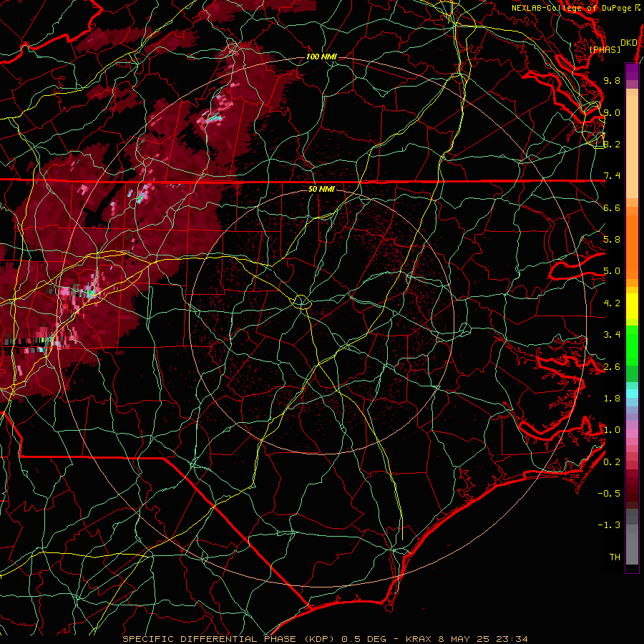Click the 50 NMI range ring label
The height and width of the screenshot is (644, 644).
(321, 189)
